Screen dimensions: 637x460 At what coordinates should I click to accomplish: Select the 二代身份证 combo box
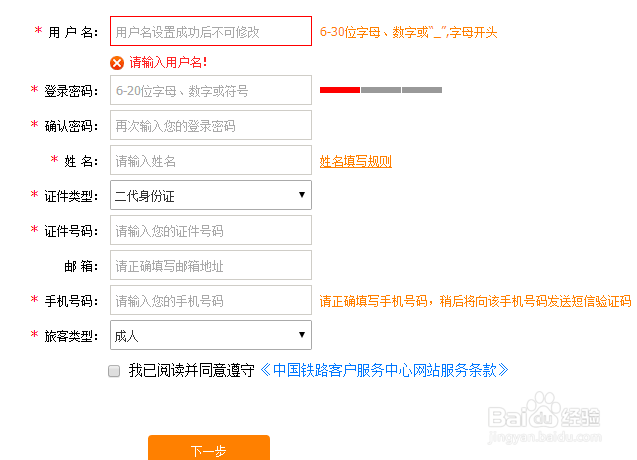211,195
